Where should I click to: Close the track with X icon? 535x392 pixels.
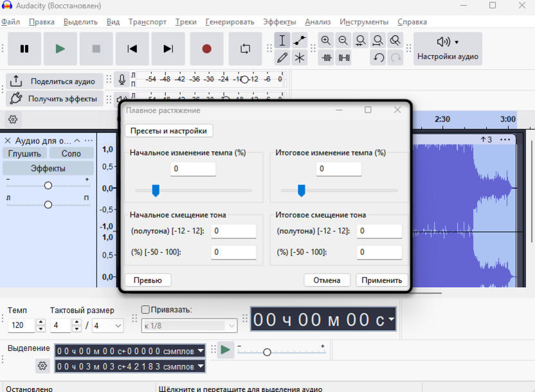[8, 141]
